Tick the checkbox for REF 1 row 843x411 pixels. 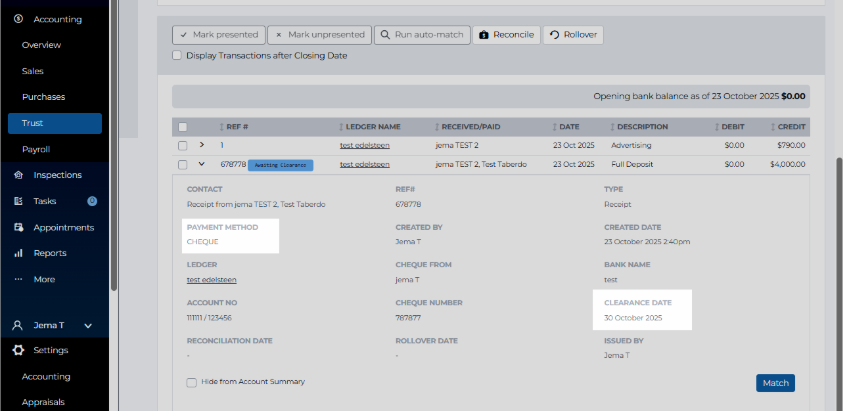click(183, 146)
